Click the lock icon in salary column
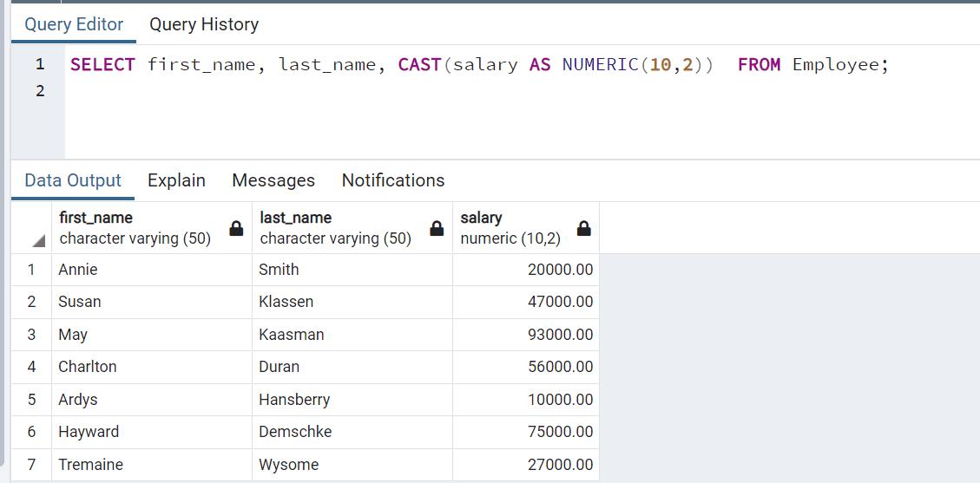 coord(584,229)
